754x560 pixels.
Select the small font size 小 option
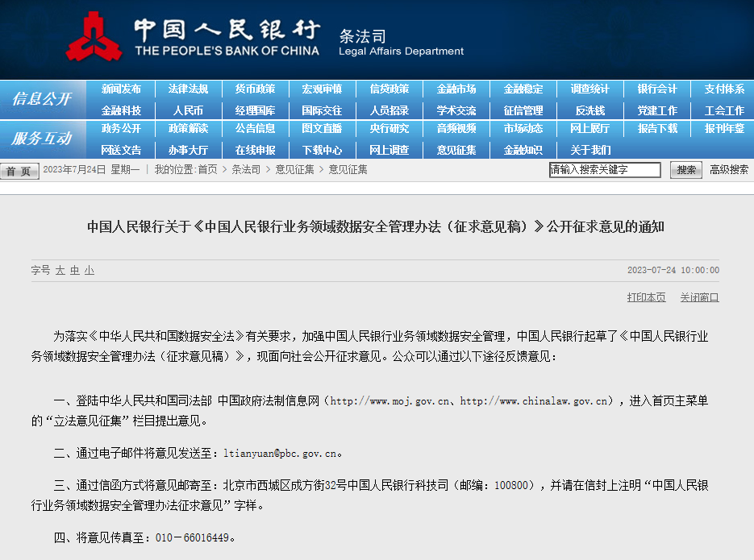(90, 271)
